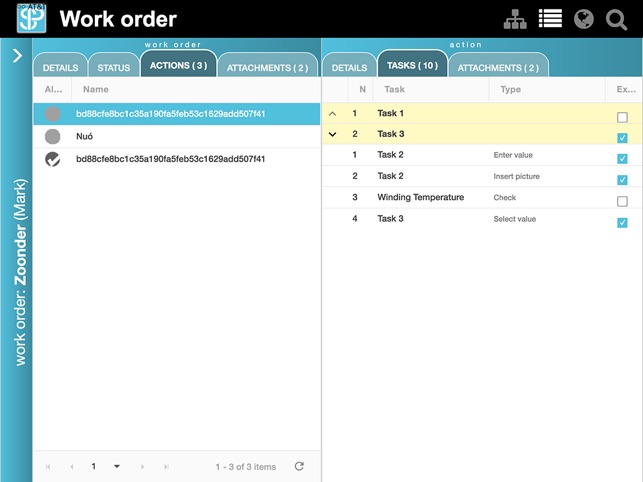Open the hierarchy tree view icon
The image size is (643, 482).
pos(515,19)
